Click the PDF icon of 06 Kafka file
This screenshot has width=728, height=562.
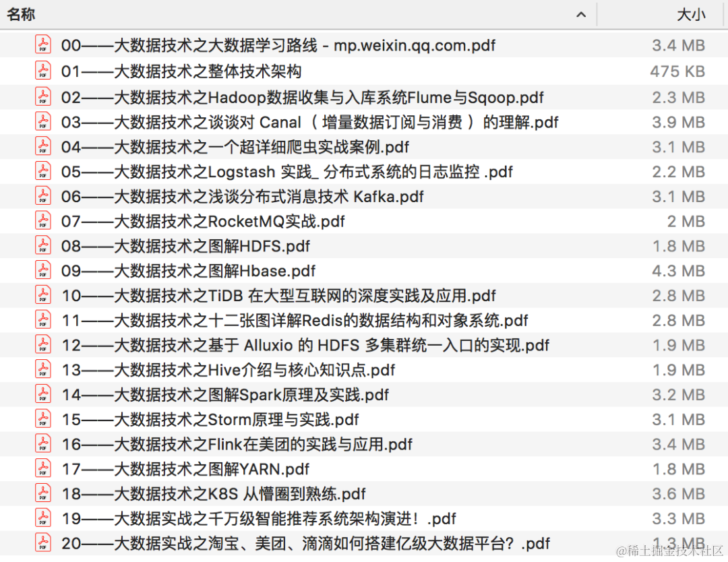point(42,196)
